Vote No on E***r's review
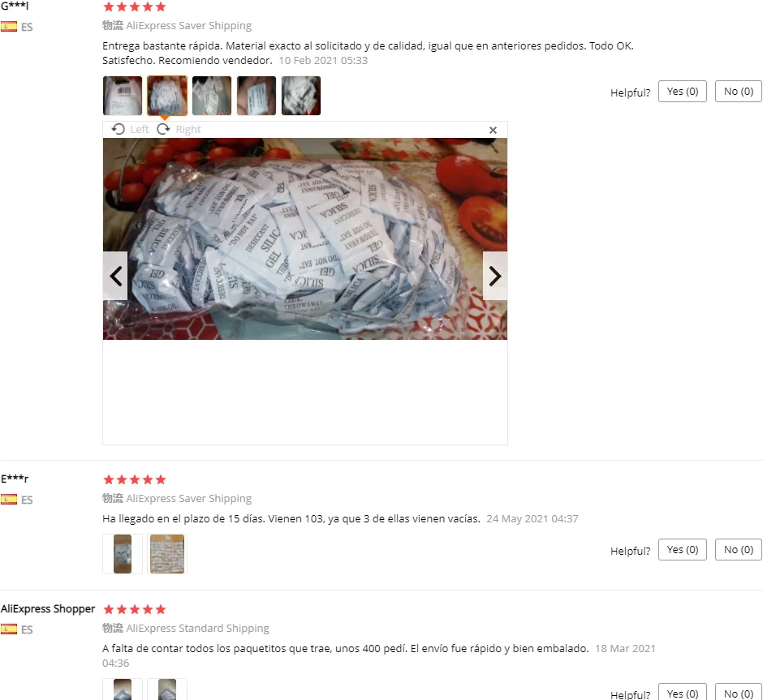763x700 pixels. [x=738, y=550]
